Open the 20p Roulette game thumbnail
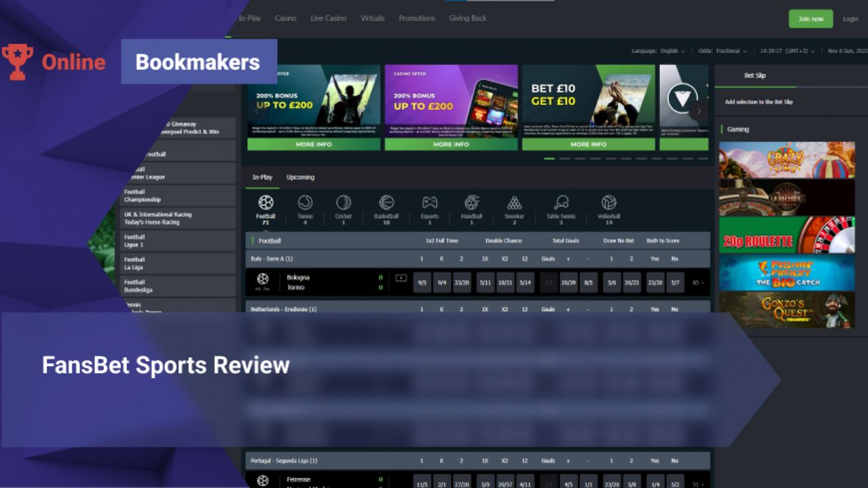This screenshot has width=868, height=488. point(787,237)
